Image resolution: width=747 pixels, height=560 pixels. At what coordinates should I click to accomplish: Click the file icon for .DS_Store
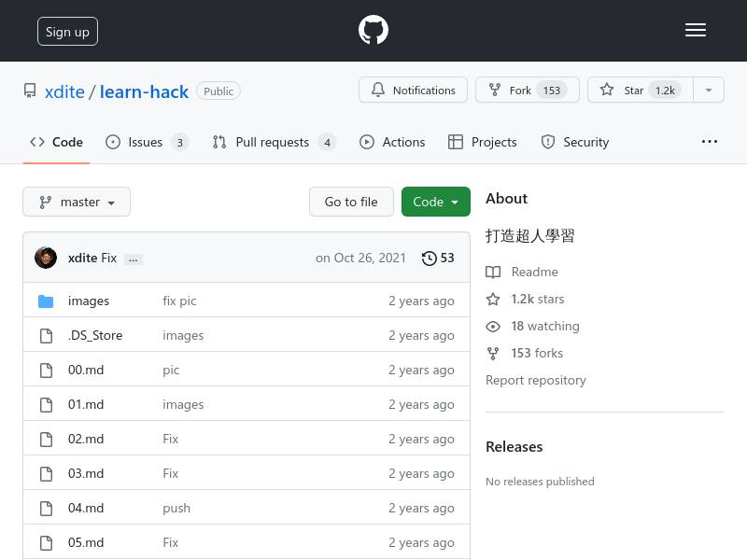46,336
